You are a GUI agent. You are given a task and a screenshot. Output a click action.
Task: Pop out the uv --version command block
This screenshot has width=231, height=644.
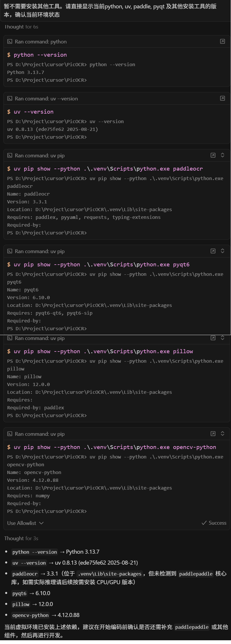[x=222, y=98]
